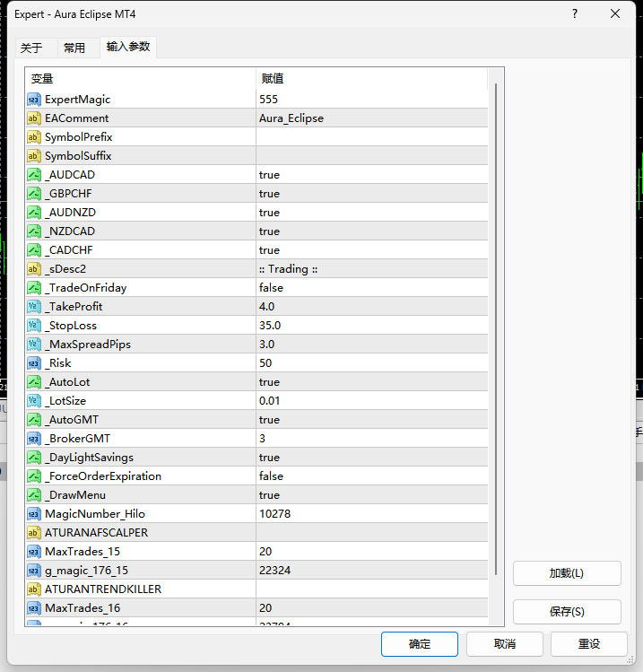The height and width of the screenshot is (672, 643).
Task: Click the _AUDCAD boolean type icon
Action: (34, 175)
